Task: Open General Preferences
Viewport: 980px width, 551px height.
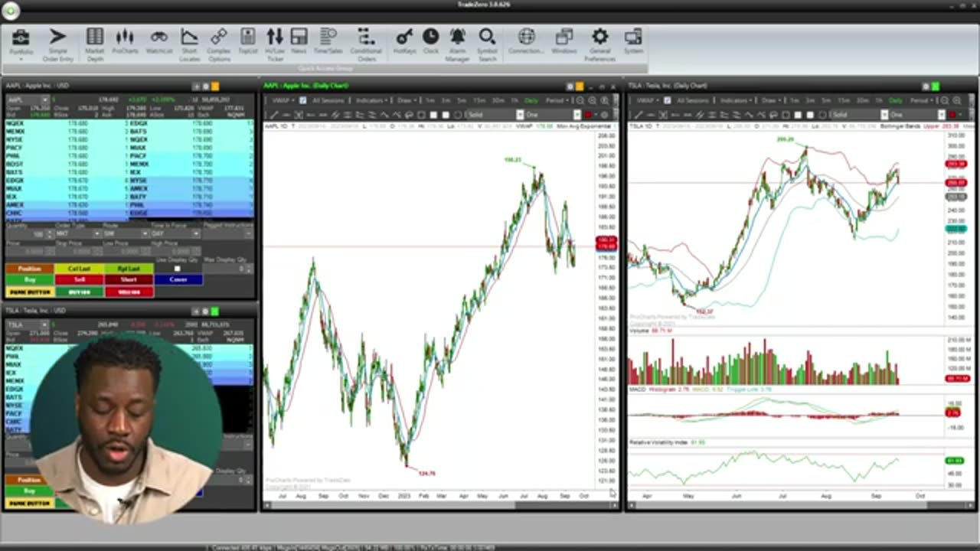Action: (599, 44)
